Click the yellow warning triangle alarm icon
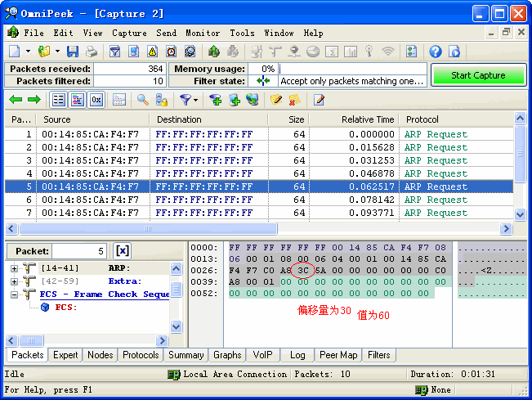The width and height of the screenshot is (532, 400). [152, 52]
